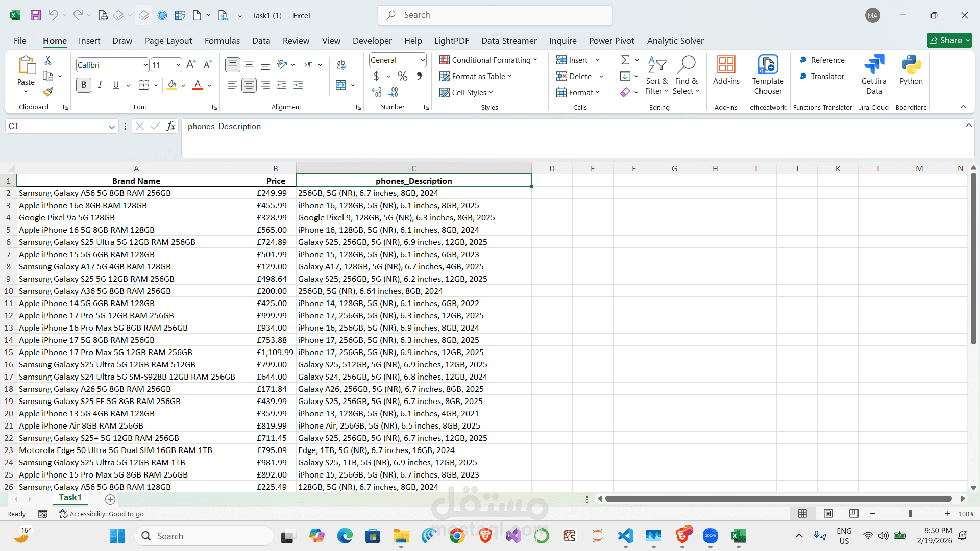Open the Conditional Formatting dropdown
This screenshot has height=551, width=980.
(488, 60)
